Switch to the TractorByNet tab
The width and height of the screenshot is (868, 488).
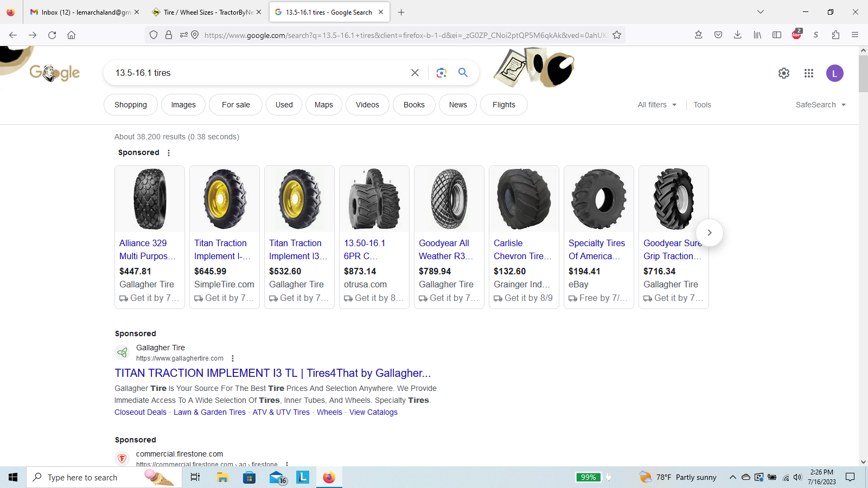207,12
